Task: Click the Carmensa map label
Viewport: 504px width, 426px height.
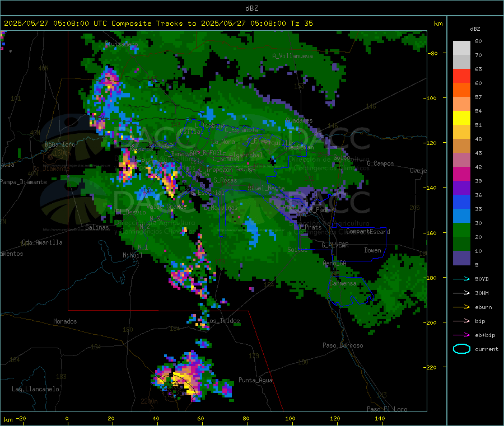Action: pos(343,283)
